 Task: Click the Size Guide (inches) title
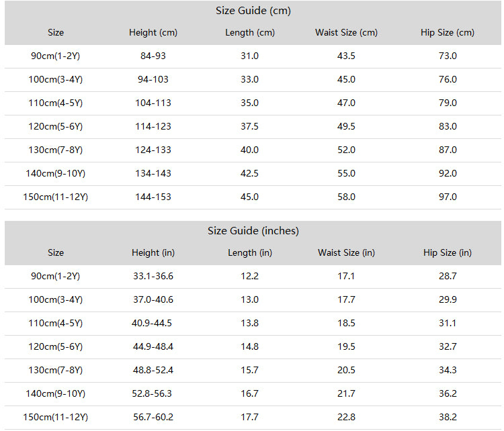(x=253, y=231)
